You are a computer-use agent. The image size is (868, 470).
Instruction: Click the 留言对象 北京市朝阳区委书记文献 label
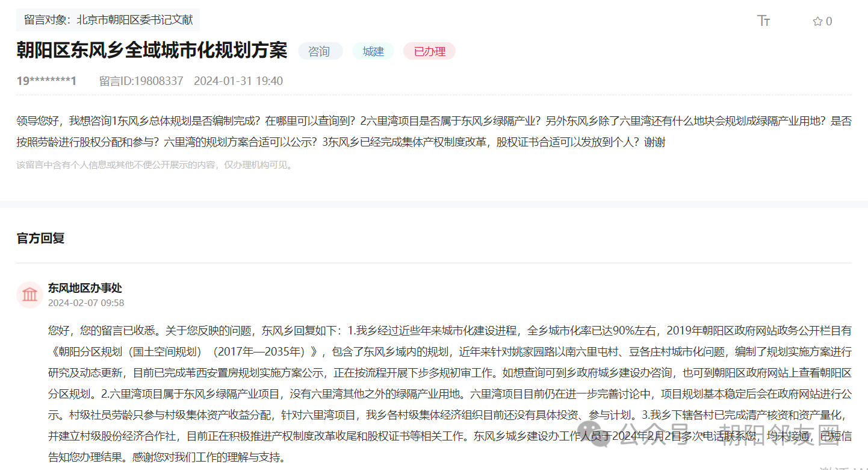coord(108,20)
